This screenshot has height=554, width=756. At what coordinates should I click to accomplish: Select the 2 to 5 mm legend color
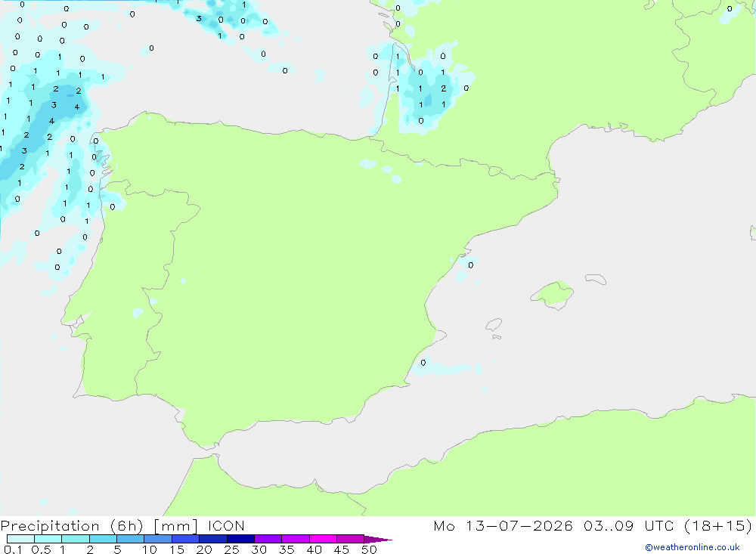(103, 539)
